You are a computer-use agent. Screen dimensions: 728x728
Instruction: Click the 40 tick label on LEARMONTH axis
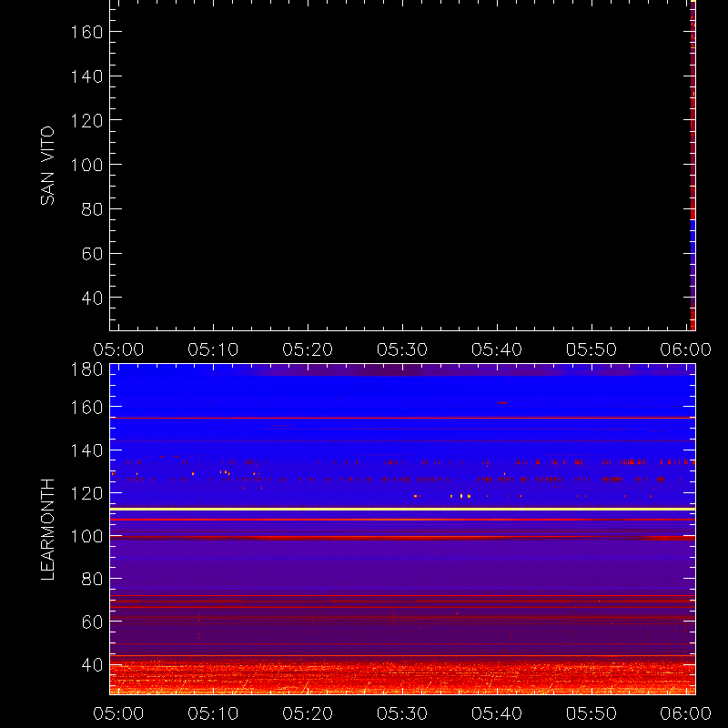pos(92,665)
